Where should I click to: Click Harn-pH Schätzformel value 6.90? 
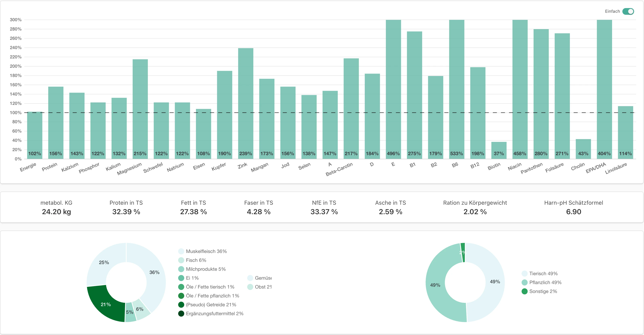click(573, 212)
